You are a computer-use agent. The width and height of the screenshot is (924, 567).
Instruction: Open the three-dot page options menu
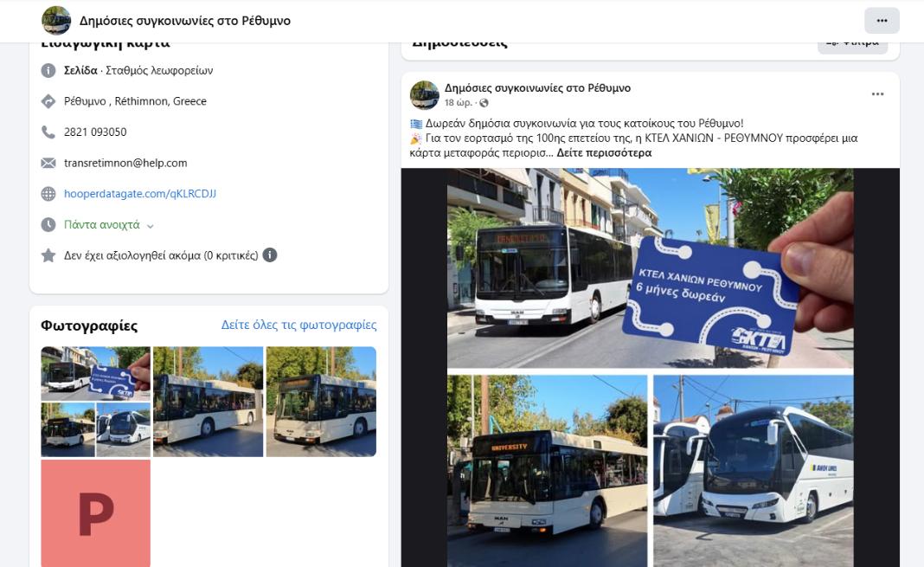point(882,21)
